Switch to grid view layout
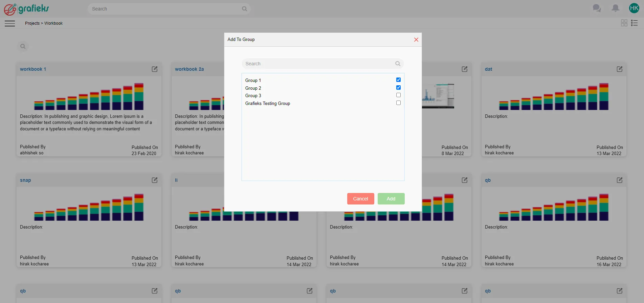Viewport: 644px width, 303px height. click(624, 23)
